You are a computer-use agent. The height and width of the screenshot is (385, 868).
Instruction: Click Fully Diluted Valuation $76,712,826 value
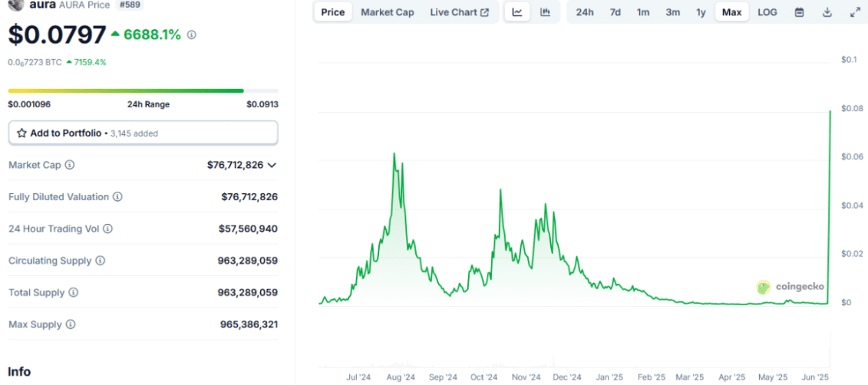[x=249, y=196]
